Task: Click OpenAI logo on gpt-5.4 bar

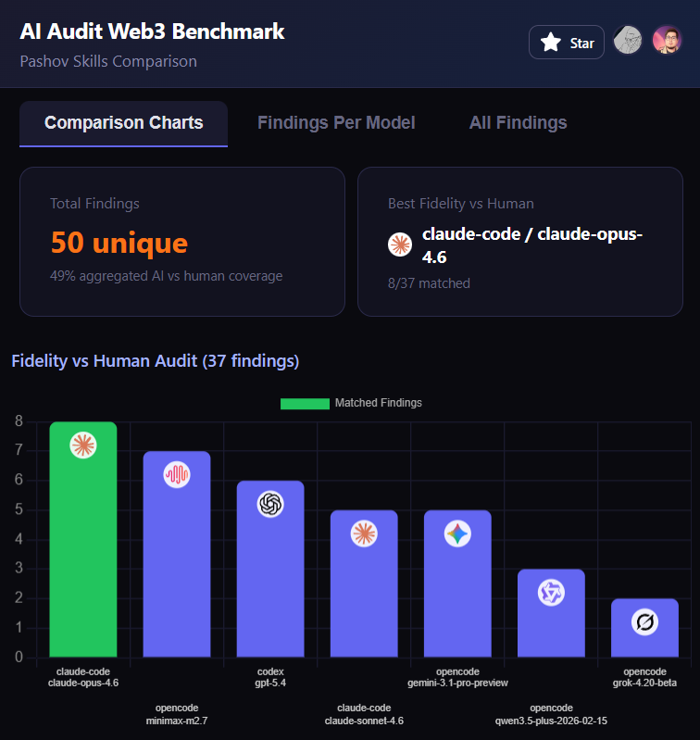Action: coord(270,504)
